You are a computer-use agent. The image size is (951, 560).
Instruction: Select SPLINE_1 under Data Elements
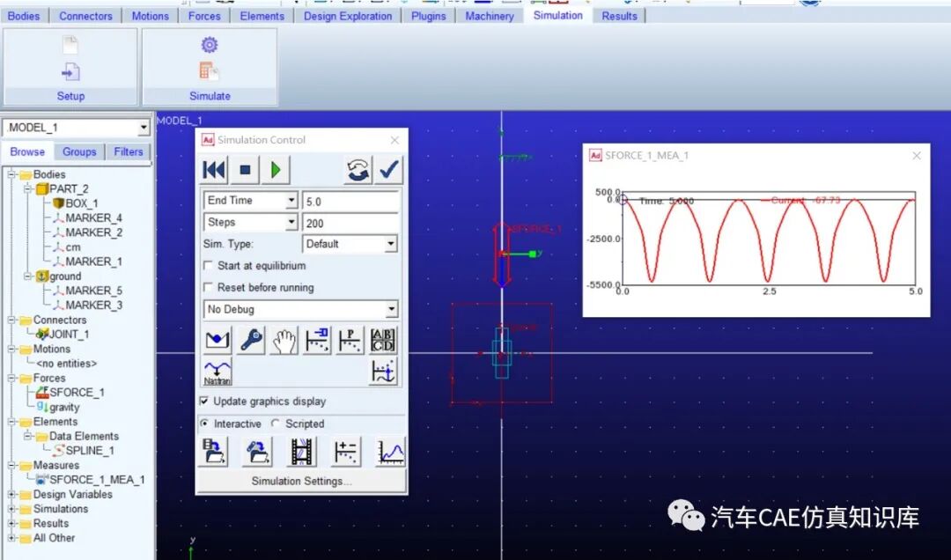(90, 451)
